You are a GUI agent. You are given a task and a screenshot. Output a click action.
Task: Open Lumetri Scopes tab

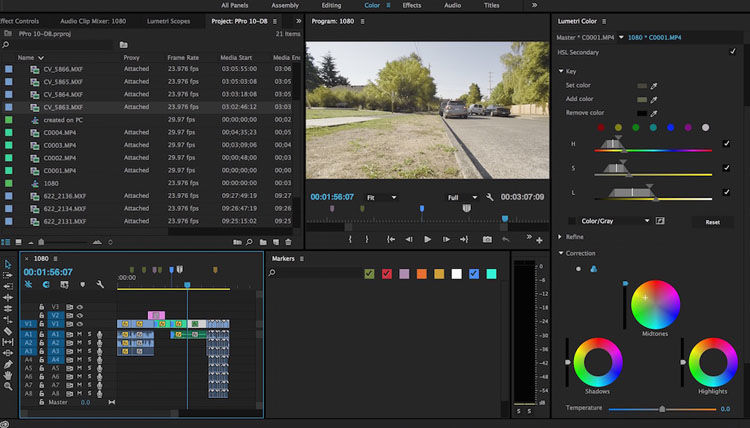click(168, 21)
